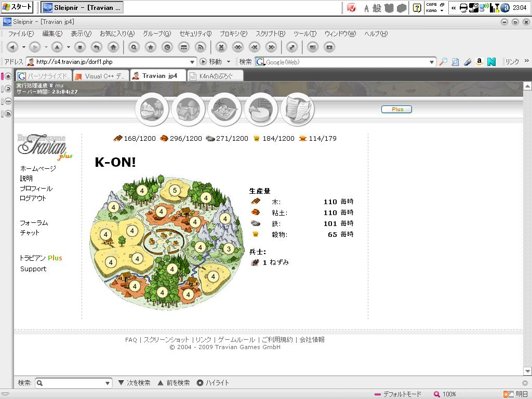Click the Up navigation arrow button

57,47
